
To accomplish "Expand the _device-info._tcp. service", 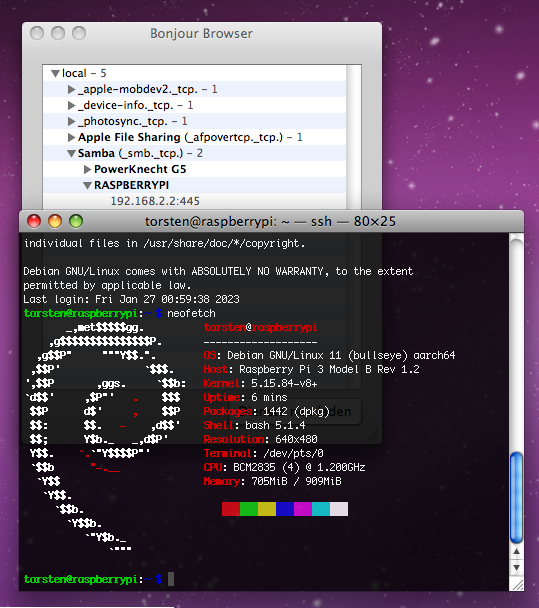I will (71, 105).
